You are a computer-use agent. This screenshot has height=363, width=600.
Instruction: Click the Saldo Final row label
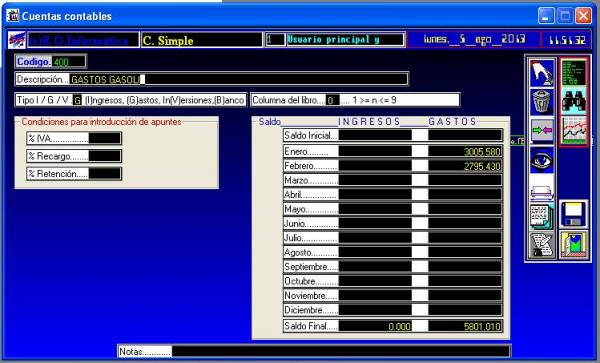(x=311, y=326)
